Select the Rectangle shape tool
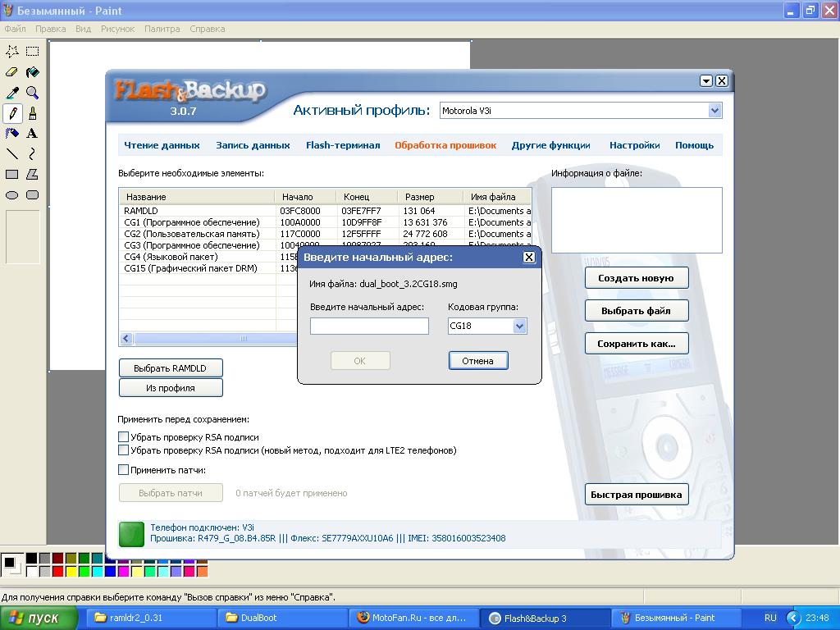The image size is (840, 630). (x=12, y=174)
